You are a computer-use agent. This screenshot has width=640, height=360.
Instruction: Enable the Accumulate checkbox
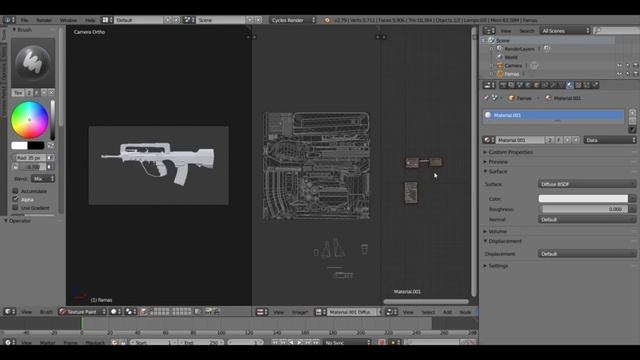coord(16,191)
